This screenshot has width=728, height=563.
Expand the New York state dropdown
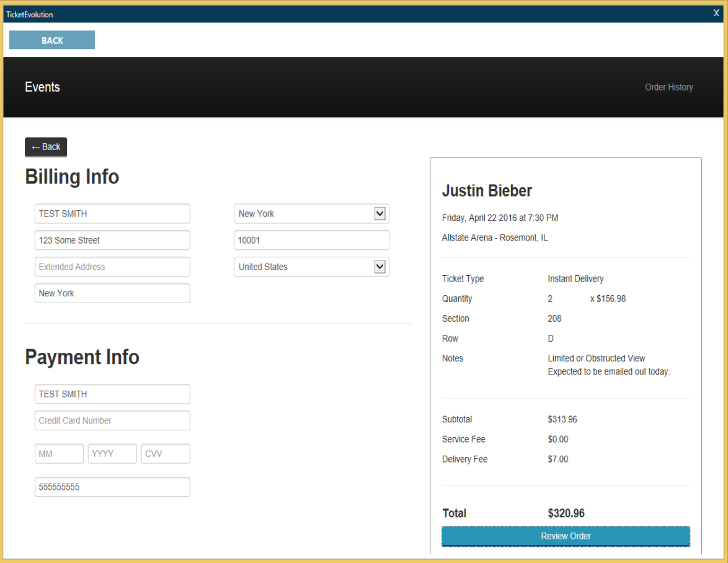pos(311,213)
